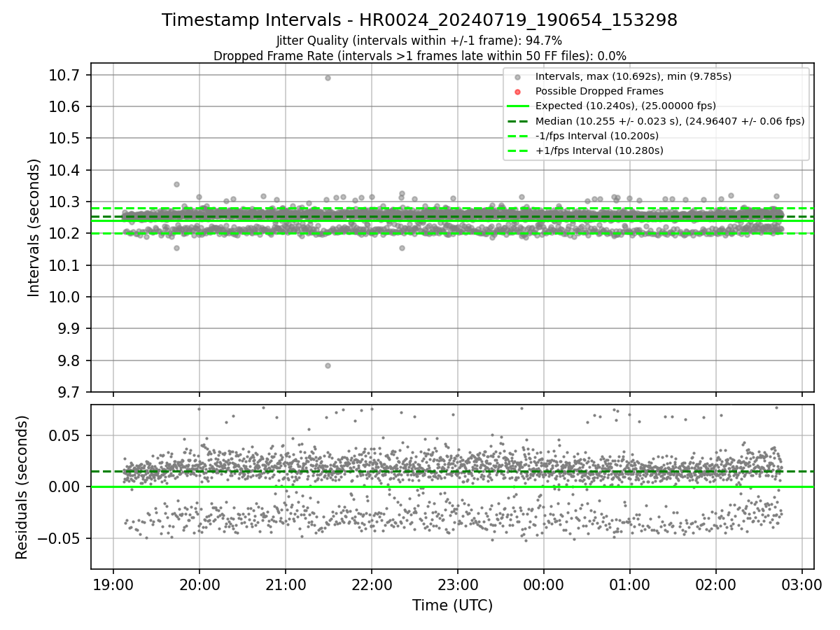Viewport: 840px width, 630px height.
Task: Click the solid green Expected line sample in legend
Action: tap(517, 106)
